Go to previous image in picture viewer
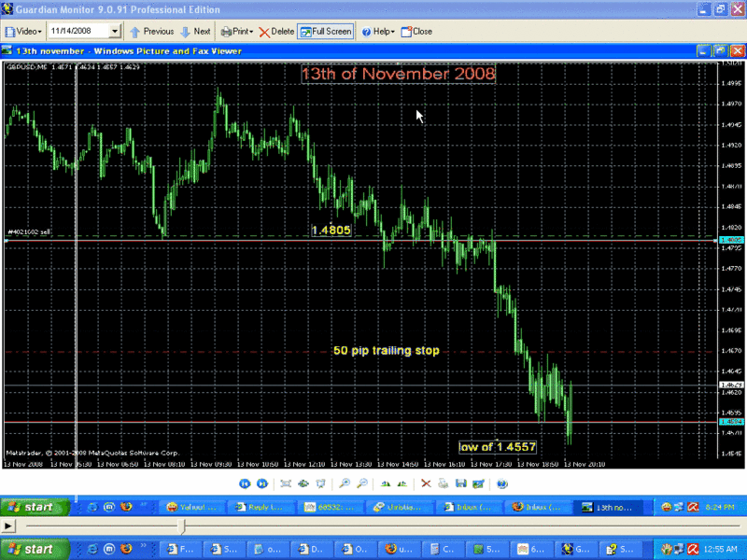Viewport: 747px width, 560px height. point(245,483)
